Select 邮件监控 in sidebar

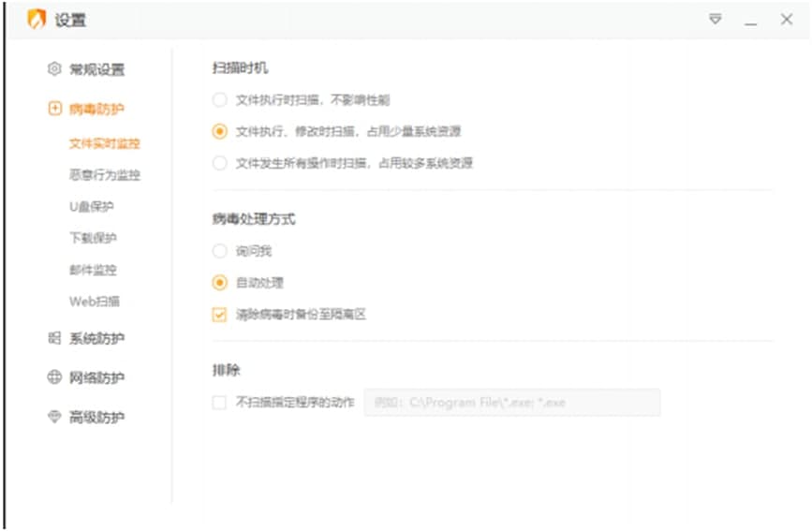(94, 270)
